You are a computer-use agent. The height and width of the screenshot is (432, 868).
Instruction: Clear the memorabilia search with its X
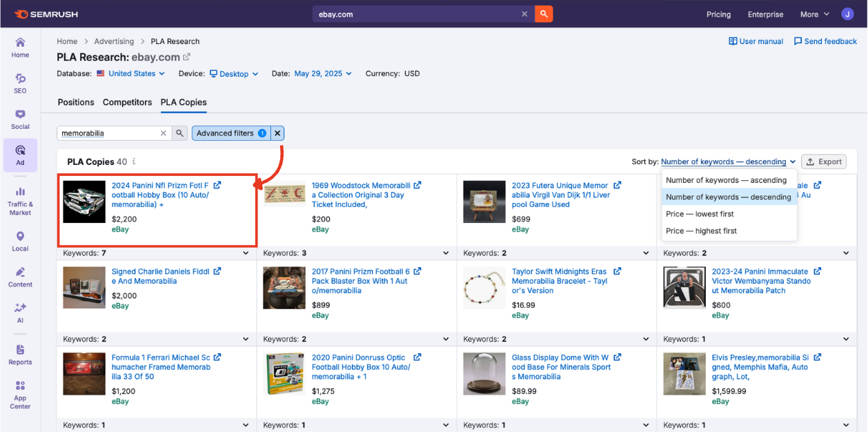(x=163, y=132)
